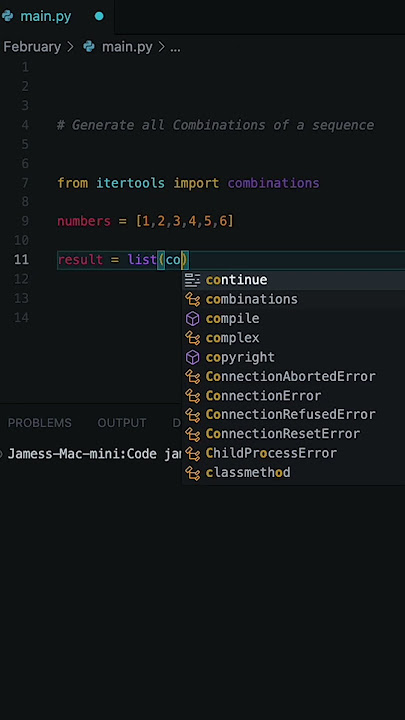Viewport: 405px width, 720px height.
Task: Click the Python icon on main.py tab
Action: pos(7,16)
